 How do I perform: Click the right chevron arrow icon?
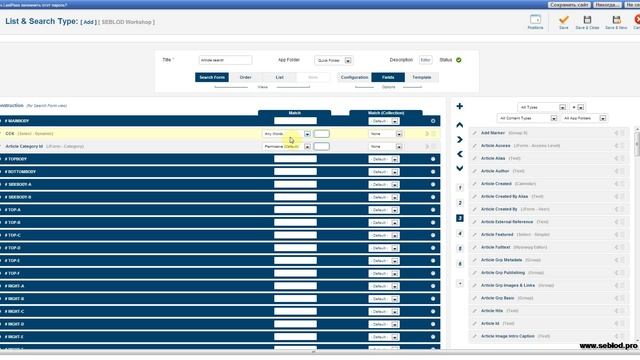[x=460, y=140]
